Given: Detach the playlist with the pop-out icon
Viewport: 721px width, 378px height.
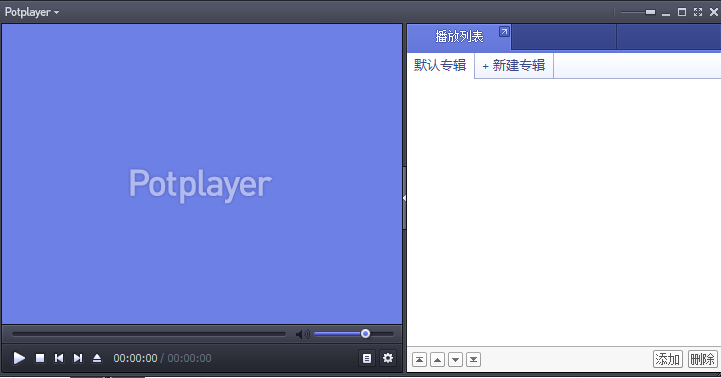Looking at the screenshot, I should tap(504, 32).
